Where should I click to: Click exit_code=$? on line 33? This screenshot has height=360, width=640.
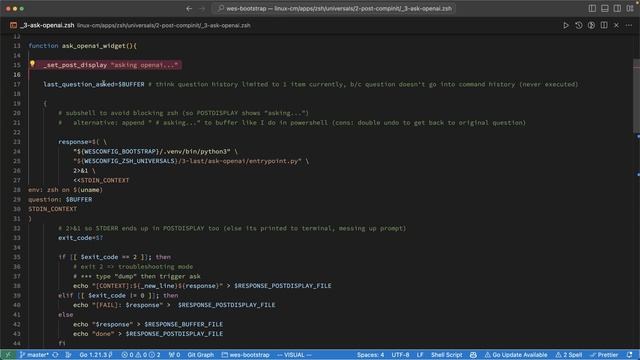(80, 238)
